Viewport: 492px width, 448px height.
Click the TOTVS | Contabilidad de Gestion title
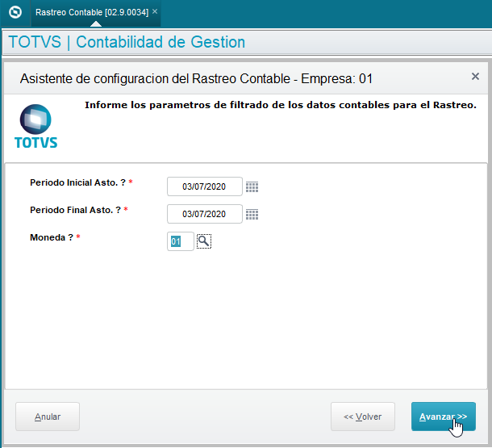(x=127, y=42)
